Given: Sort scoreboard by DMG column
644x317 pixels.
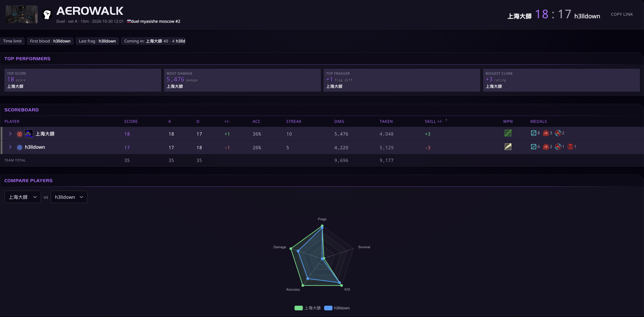Looking at the screenshot, I should 339,122.
